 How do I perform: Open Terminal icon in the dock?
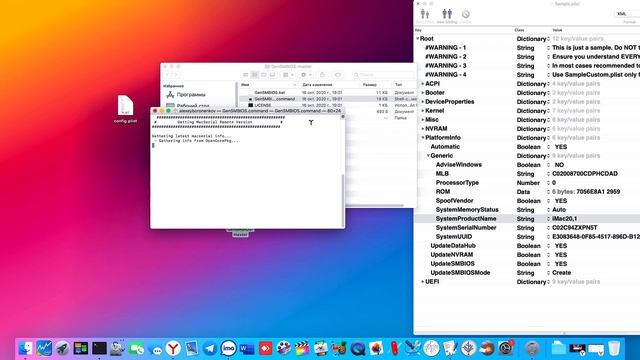pos(99,348)
